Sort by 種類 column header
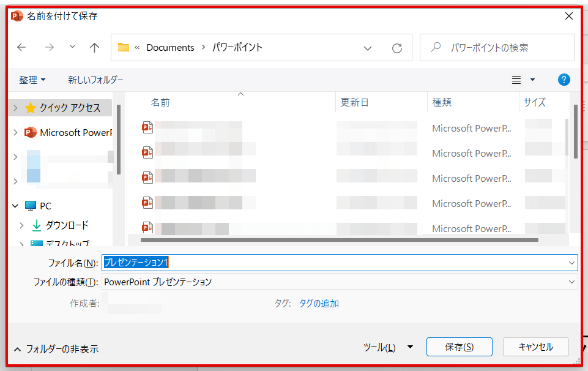This screenshot has height=371, width=588. [x=442, y=102]
